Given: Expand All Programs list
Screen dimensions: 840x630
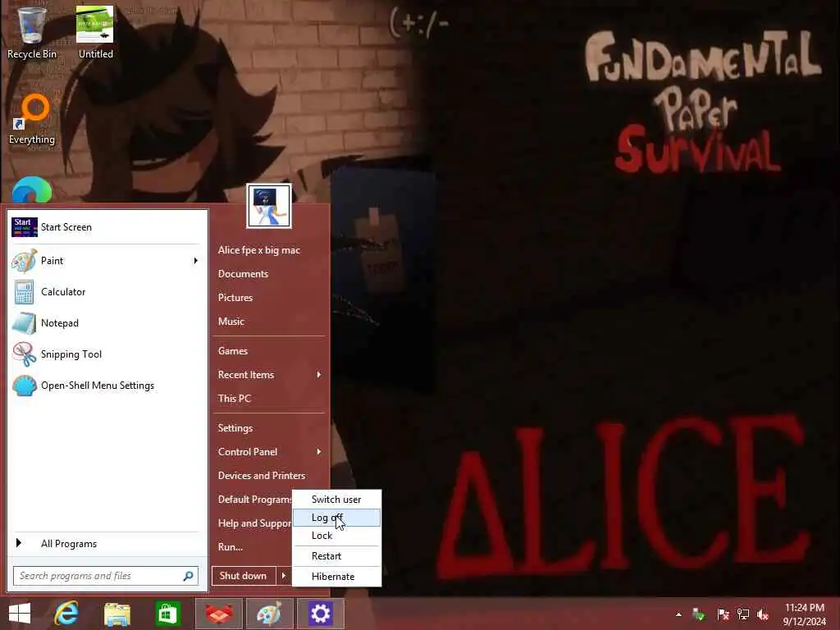Looking at the screenshot, I should [x=106, y=544].
